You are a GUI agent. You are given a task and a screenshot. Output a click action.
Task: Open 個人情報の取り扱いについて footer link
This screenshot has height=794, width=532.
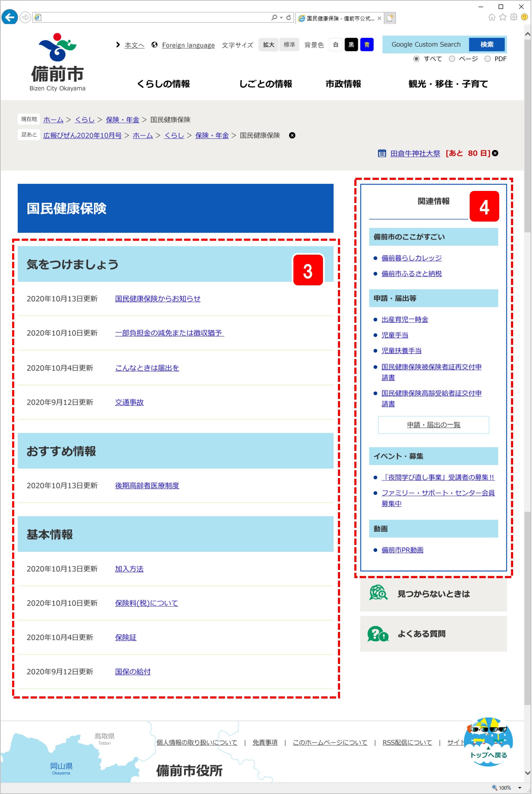point(197,742)
